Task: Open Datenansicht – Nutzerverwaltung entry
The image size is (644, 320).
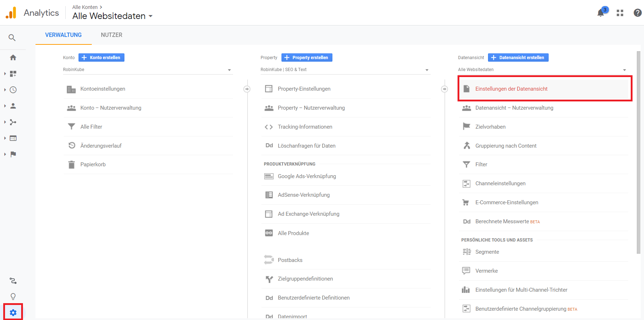Action: click(x=543, y=108)
